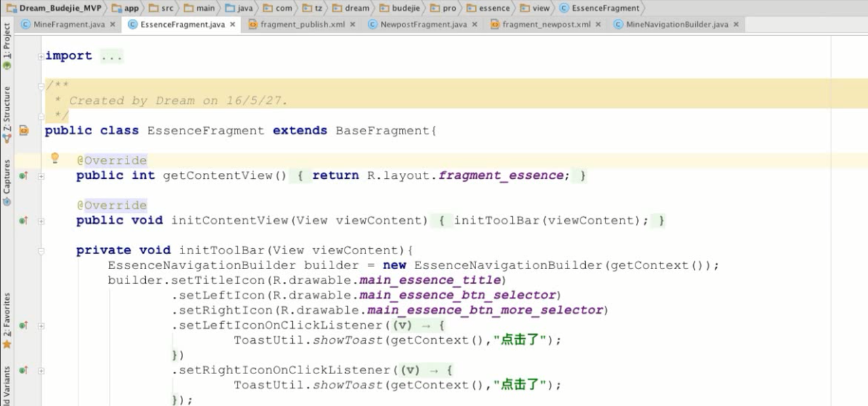Close the MineFragment.java tab

point(112,24)
